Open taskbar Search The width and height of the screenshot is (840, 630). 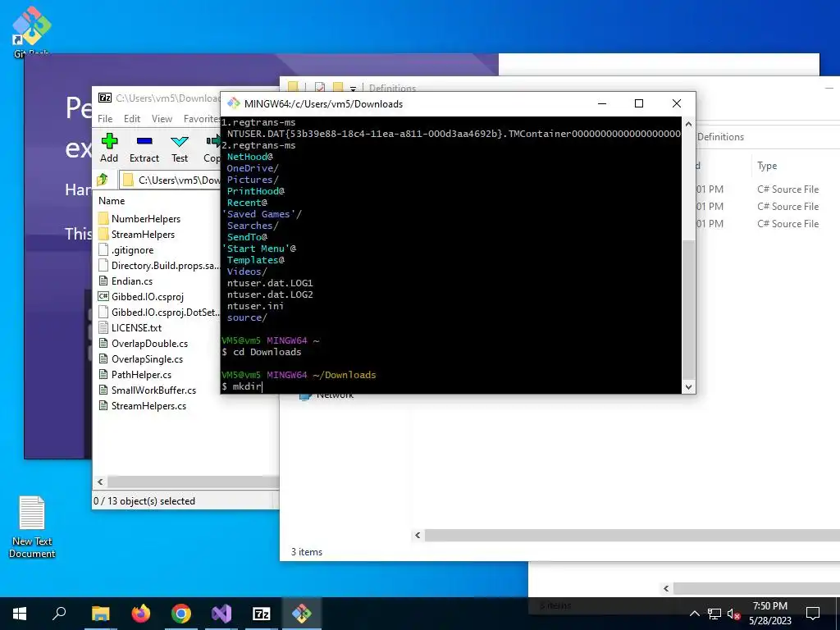pos(59,614)
